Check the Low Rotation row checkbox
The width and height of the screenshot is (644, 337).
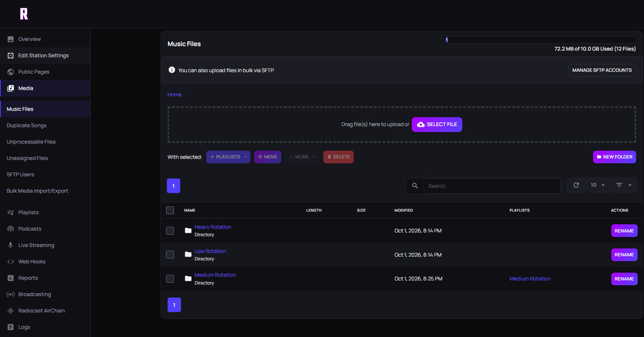pos(170,255)
